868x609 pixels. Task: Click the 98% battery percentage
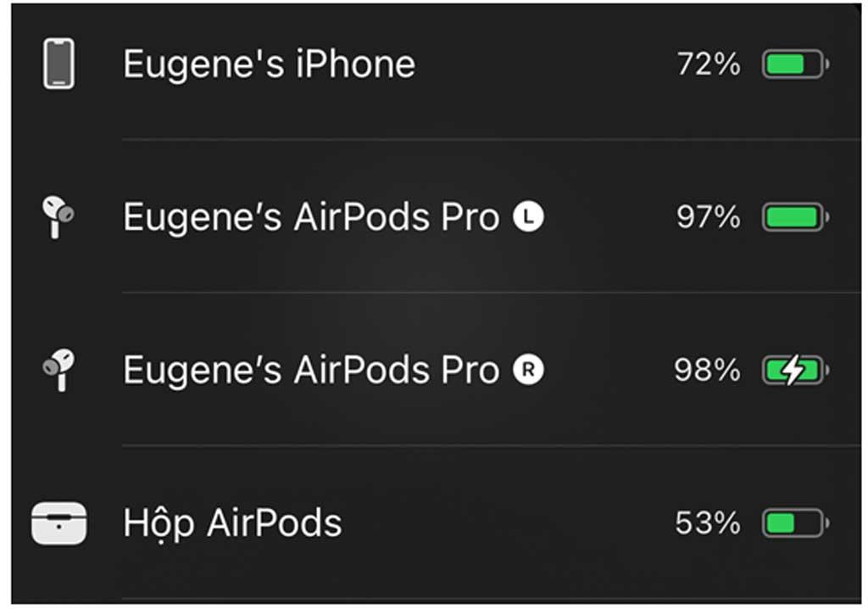click(x=708, y=370)
